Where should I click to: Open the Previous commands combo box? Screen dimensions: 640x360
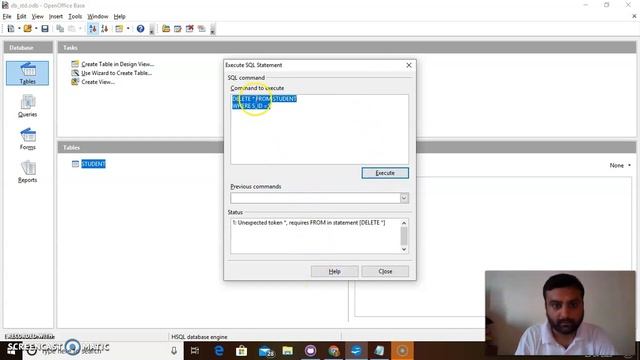click(x=404, y=198)
